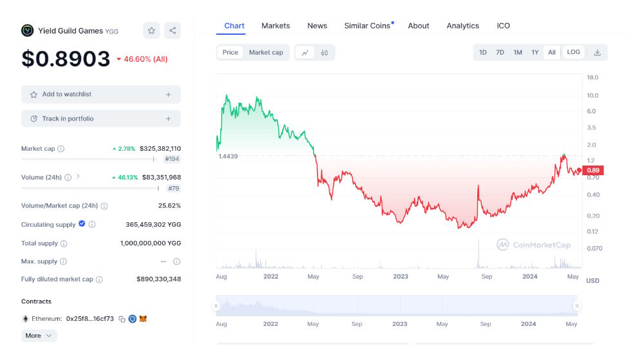This screenshot has width=644, height=362.
Task: Click Max. supply label info icon
Action: [x=63, y=262]
